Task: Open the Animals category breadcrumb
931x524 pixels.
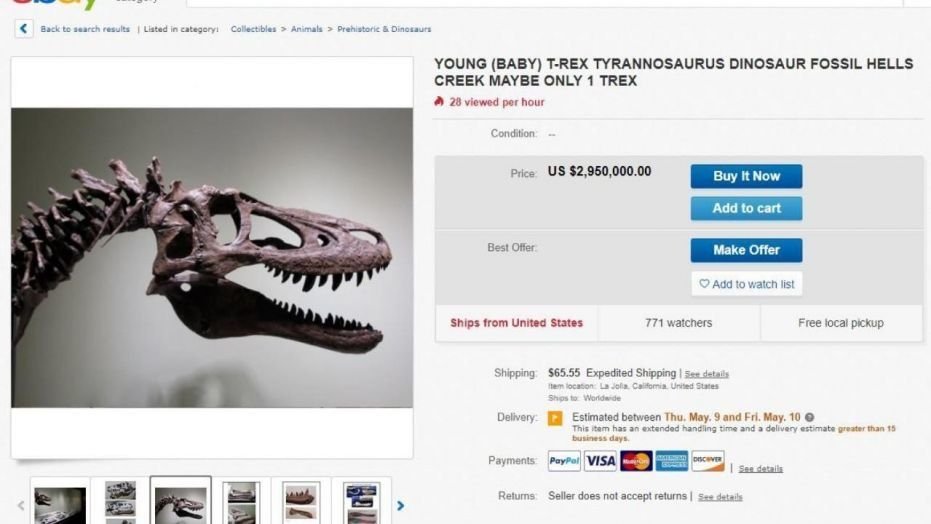Action: (x=307, y=29)
